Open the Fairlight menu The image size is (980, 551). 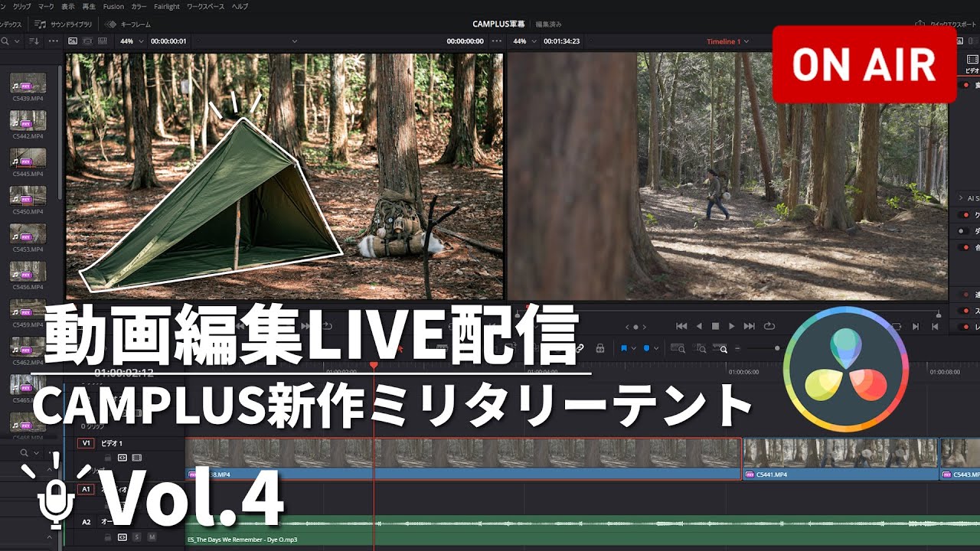(x=167, y=6)
